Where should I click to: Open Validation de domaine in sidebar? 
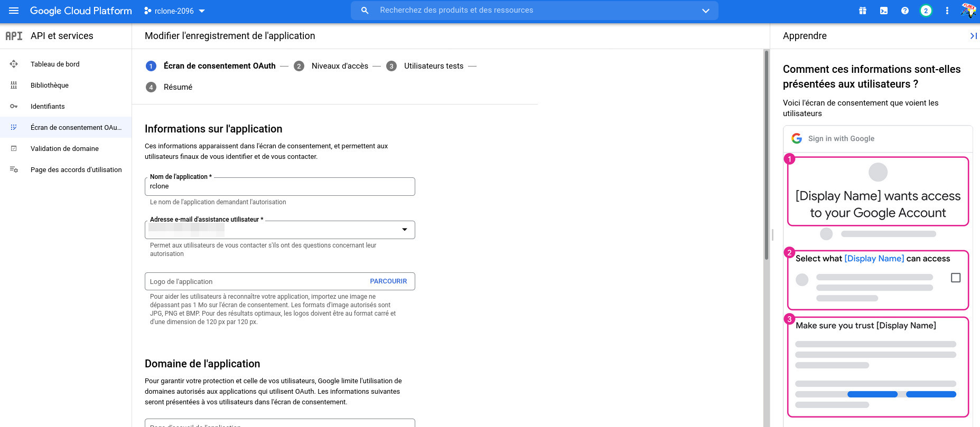tap(66, 148)
